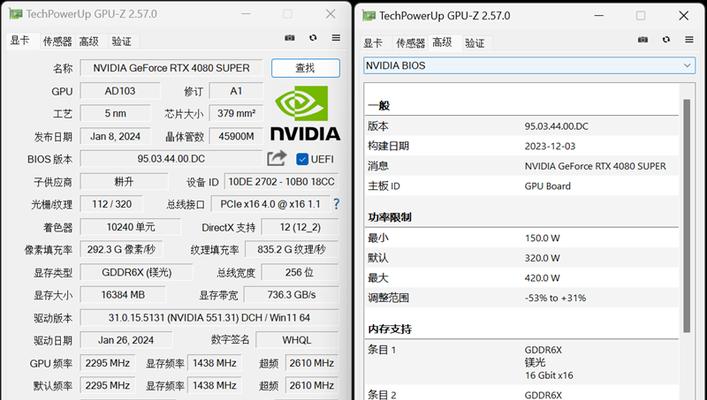Click the driver version field 31.0.15.5131
The width and height of the screenshot is (707, 400).
point(209,317)
